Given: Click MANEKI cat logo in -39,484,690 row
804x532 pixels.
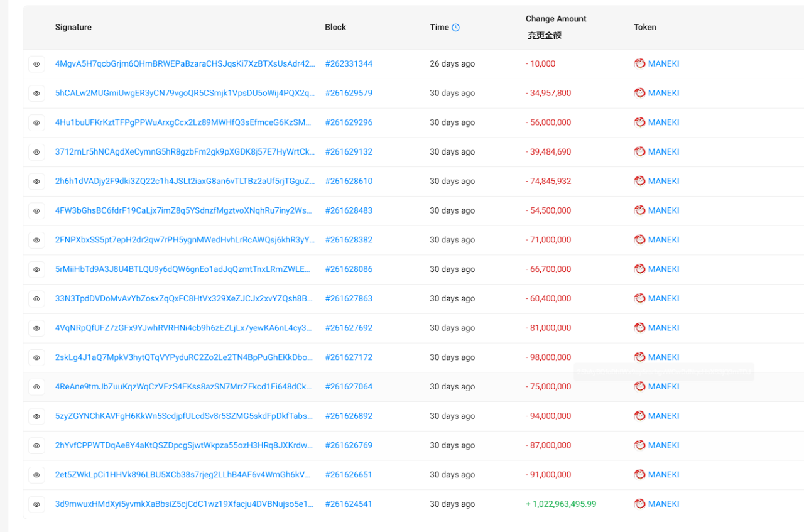Looking at the screenshot, I should (x=639, y=151).
